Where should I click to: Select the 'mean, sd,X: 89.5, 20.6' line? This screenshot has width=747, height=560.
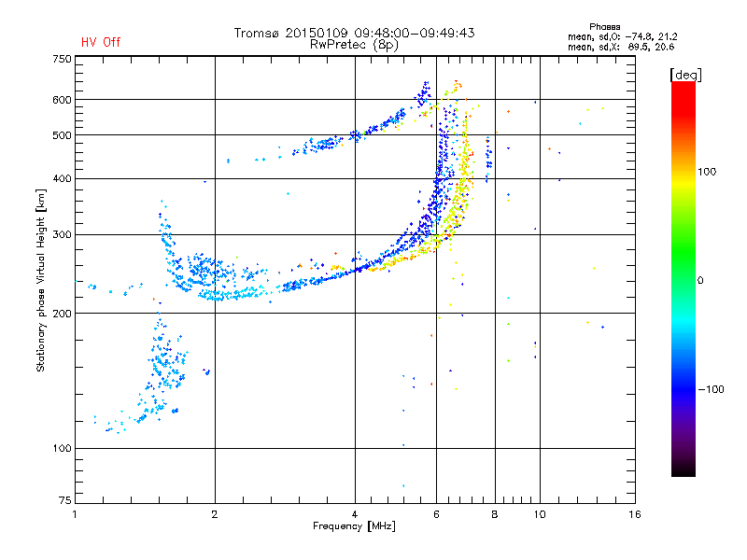pyautogui.click(x=621, y=47)
